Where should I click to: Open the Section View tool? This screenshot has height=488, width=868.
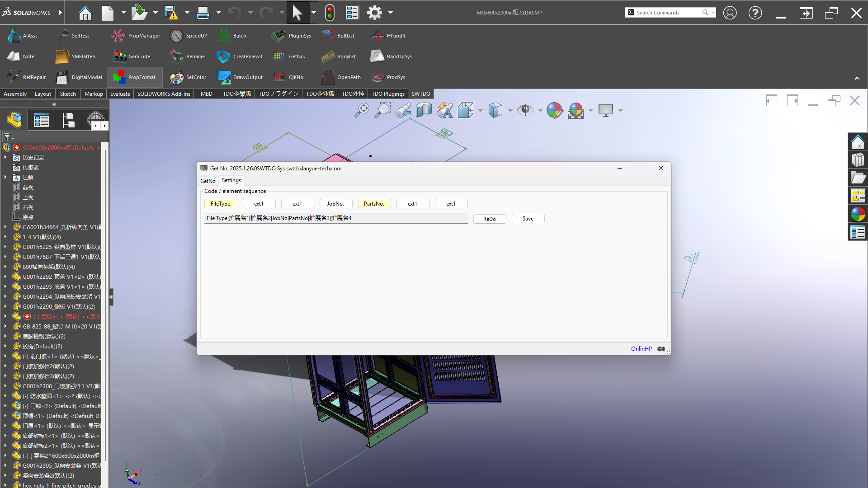click(424, 110)
